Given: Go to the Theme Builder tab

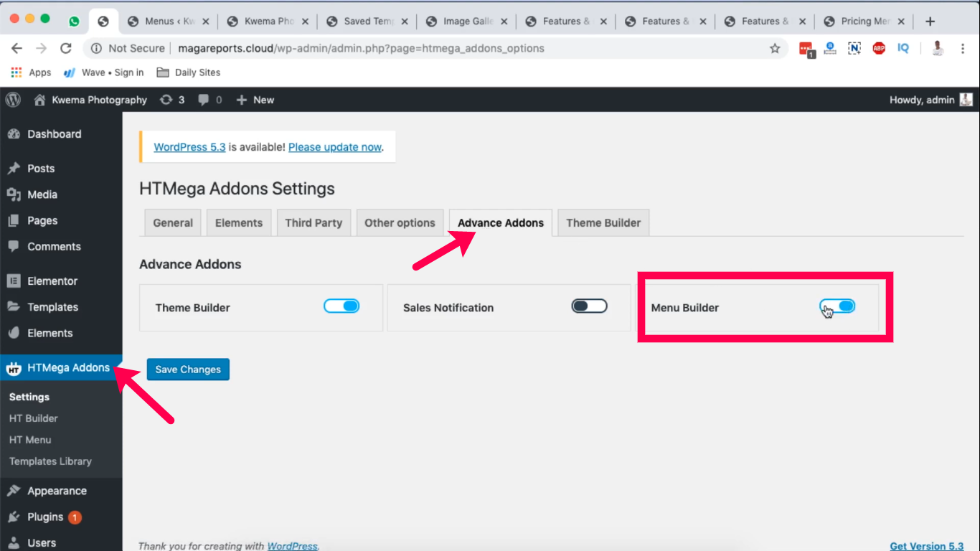Looking at the screenshot, I should pos(603,222).
